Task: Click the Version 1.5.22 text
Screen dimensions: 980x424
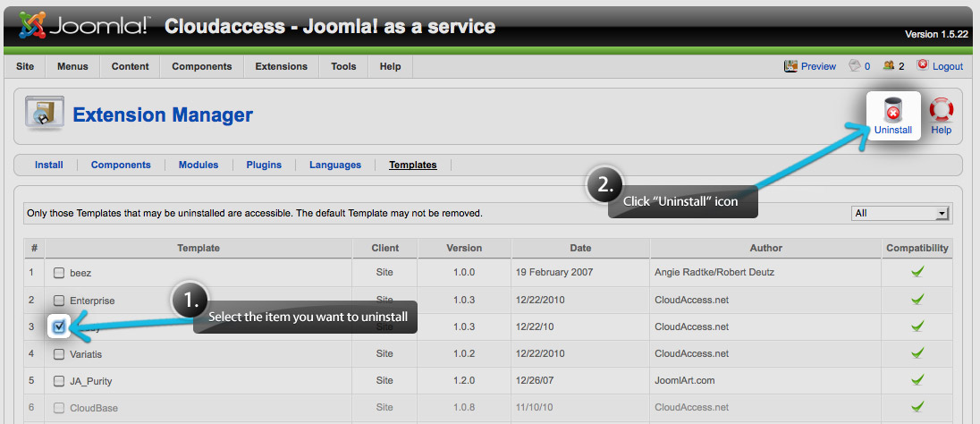Action: (x=936, y=34)
